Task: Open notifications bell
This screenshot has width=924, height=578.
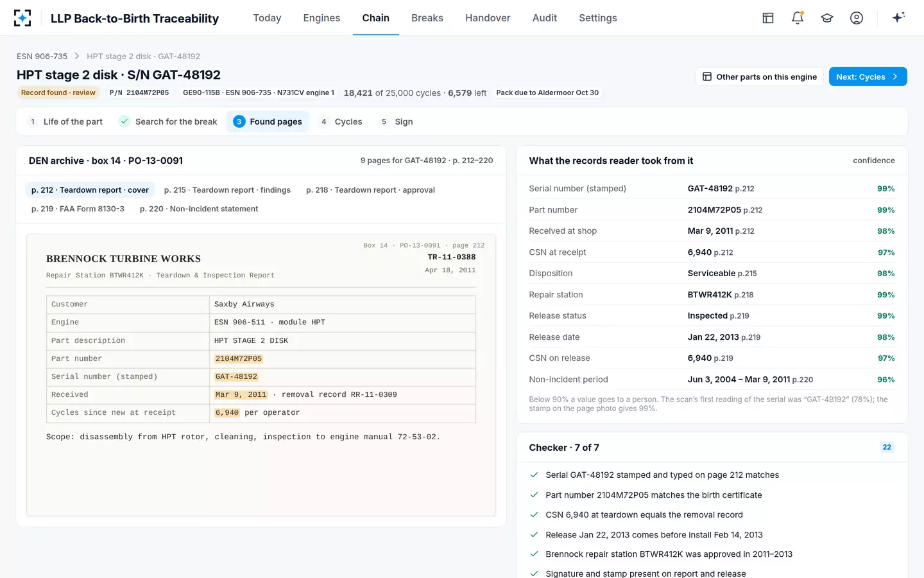Action: [x=798, y=18]
